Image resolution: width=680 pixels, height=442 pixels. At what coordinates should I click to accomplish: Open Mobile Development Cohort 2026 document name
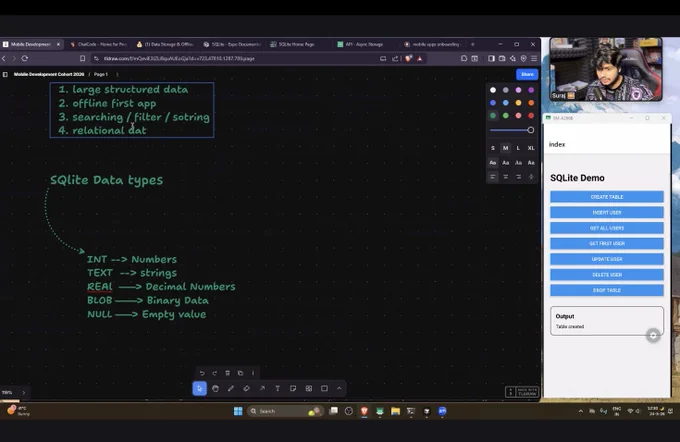click(49, 74)
